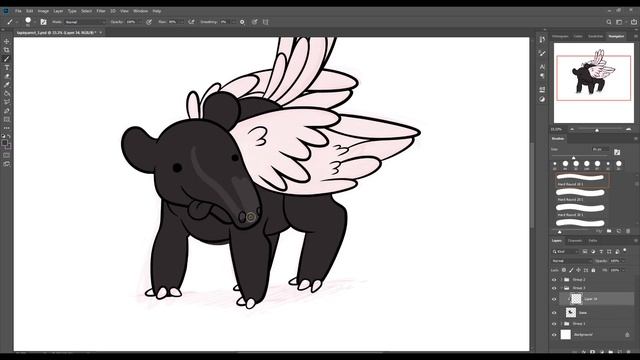Switch to the Channels tab
The width and height of the screenshot is (640, 360).
pos(575,241)
